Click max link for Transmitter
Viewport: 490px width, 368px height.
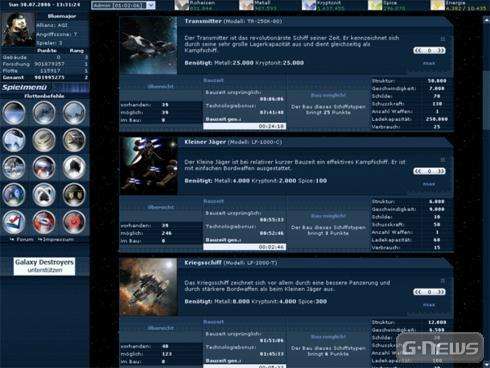(429, 63)
